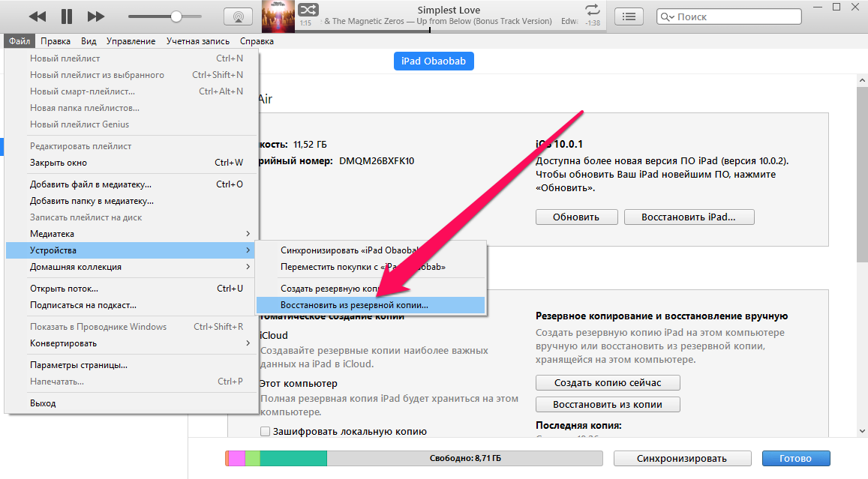The height and width of the screenshot is (479, 868).
Task: Toggle repeat icon
Action: pos(593,10)
